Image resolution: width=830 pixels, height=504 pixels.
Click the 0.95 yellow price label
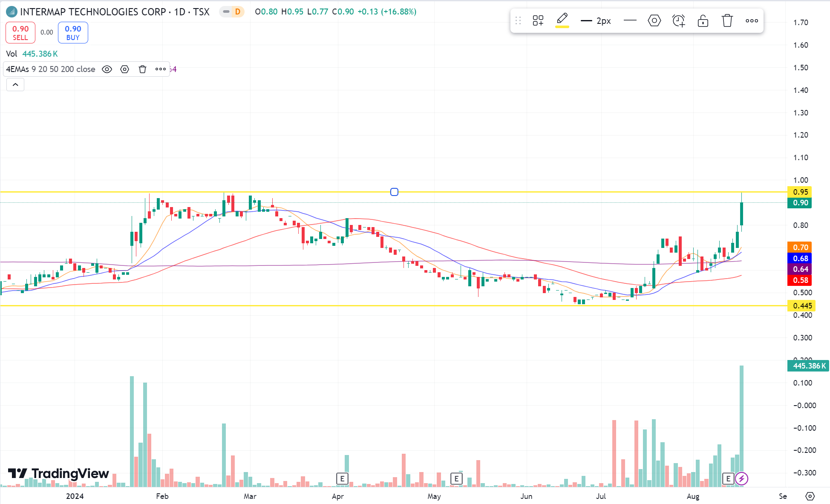800,192
